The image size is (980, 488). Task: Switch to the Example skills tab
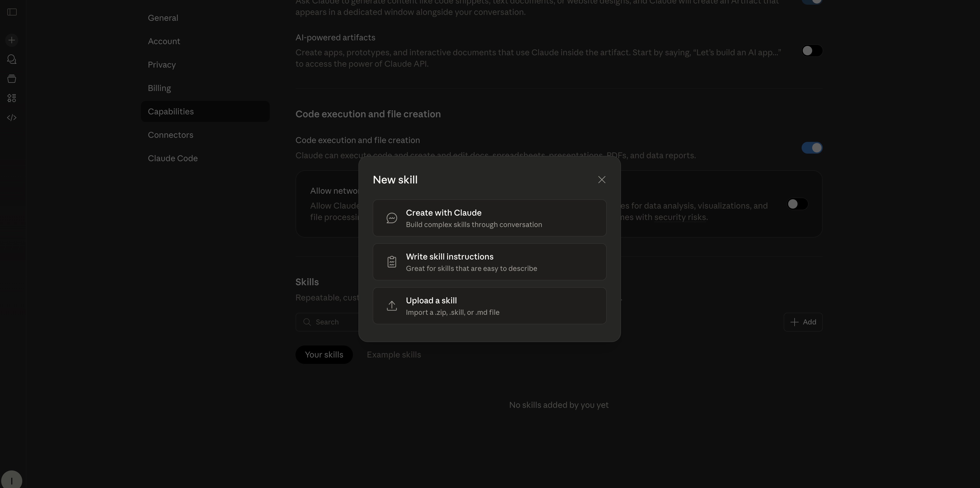coord(393,355)
